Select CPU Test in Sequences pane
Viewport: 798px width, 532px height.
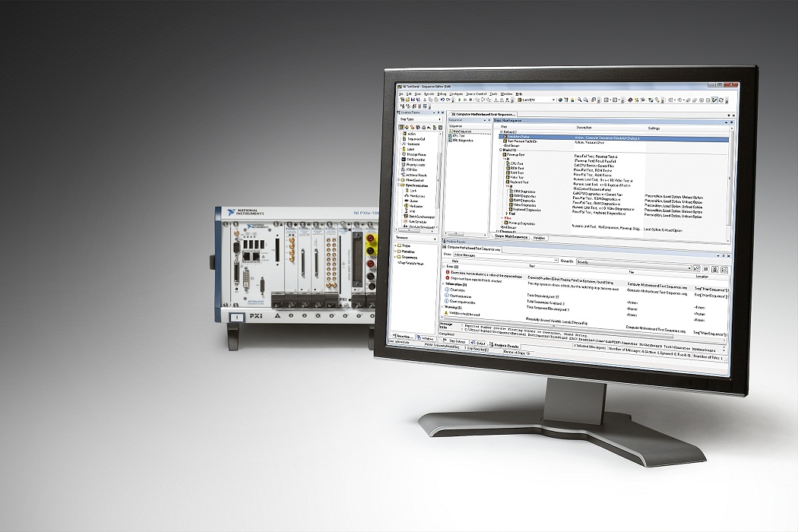tap(457, 136)
